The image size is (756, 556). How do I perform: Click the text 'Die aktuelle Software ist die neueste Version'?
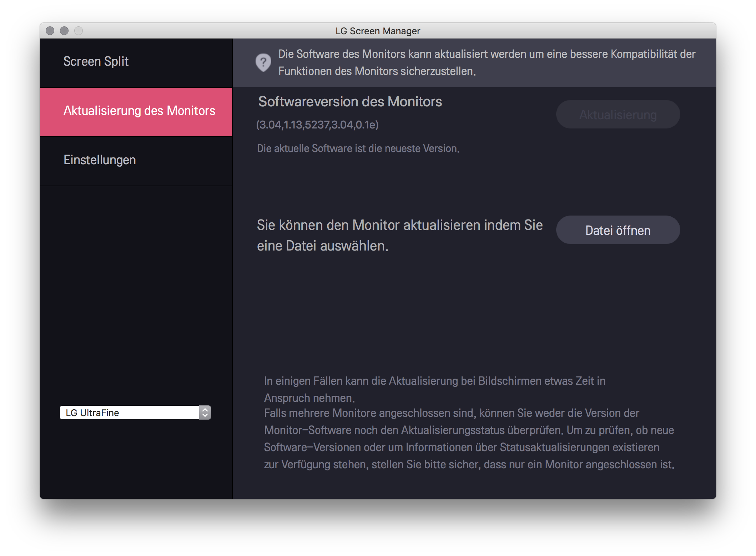[358, 148]
